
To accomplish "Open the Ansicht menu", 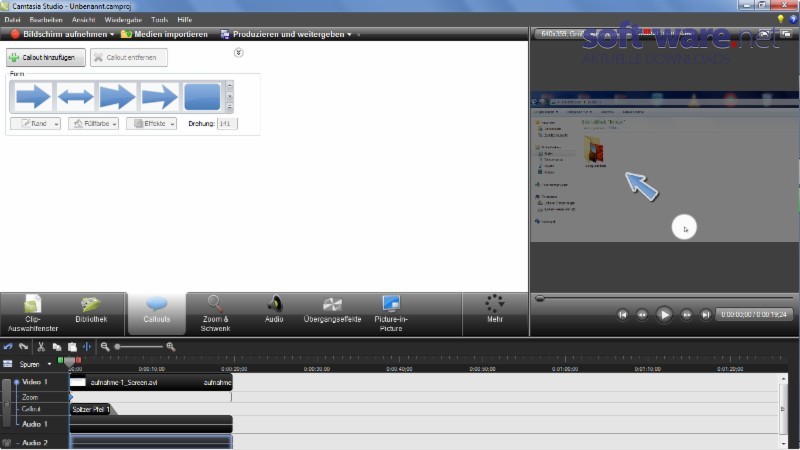I will click(x=84, y=19).
